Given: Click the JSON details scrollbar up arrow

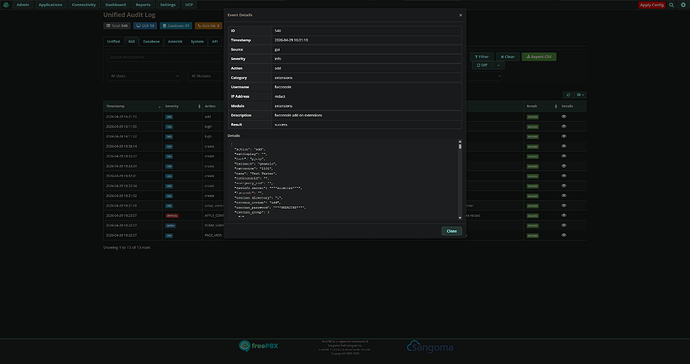Looking at the screenshot, I should 460,142.
